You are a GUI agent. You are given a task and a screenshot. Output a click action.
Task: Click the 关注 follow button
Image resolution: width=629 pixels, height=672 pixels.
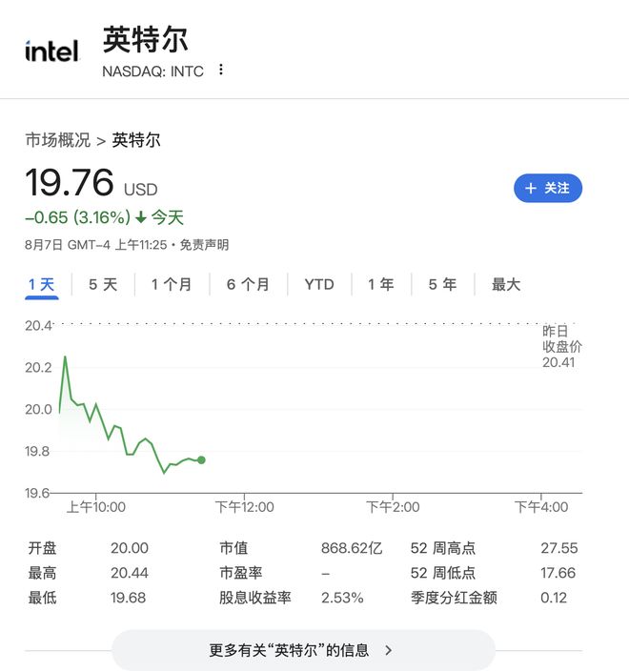click(548, 189)
